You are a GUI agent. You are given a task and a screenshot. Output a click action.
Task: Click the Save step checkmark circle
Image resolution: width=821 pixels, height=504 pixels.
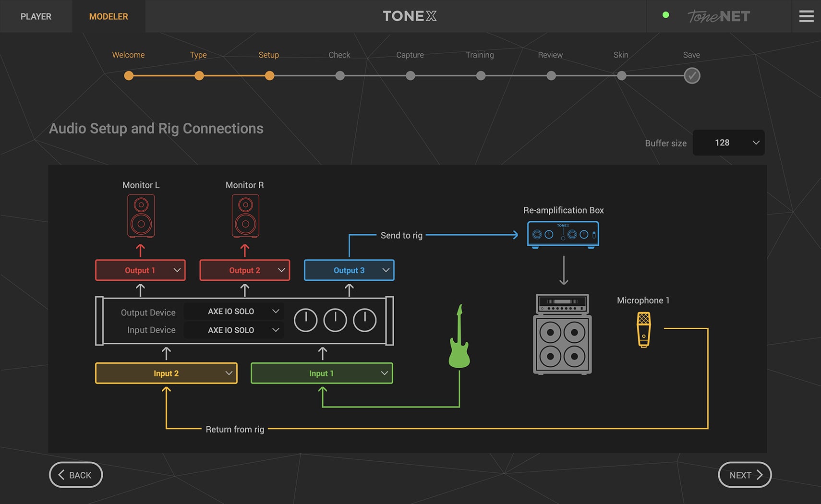pyautogui.click(x=691, y=75)
